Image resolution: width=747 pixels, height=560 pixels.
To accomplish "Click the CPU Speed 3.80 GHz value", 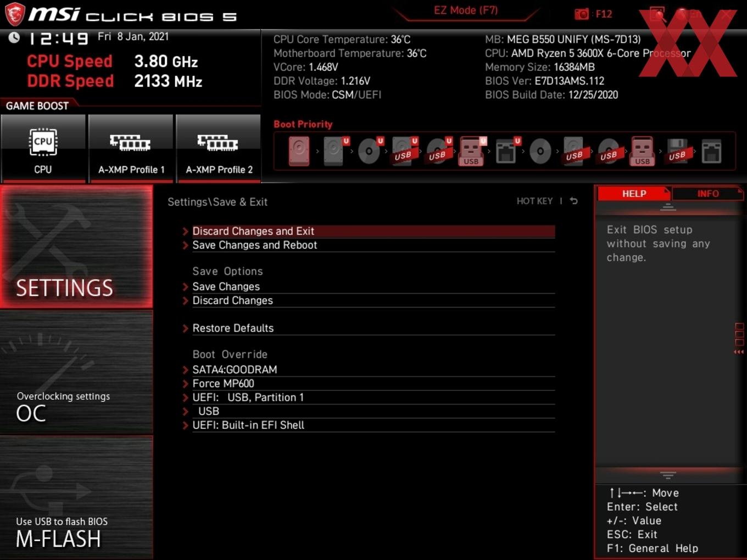I will coord(166,61).
